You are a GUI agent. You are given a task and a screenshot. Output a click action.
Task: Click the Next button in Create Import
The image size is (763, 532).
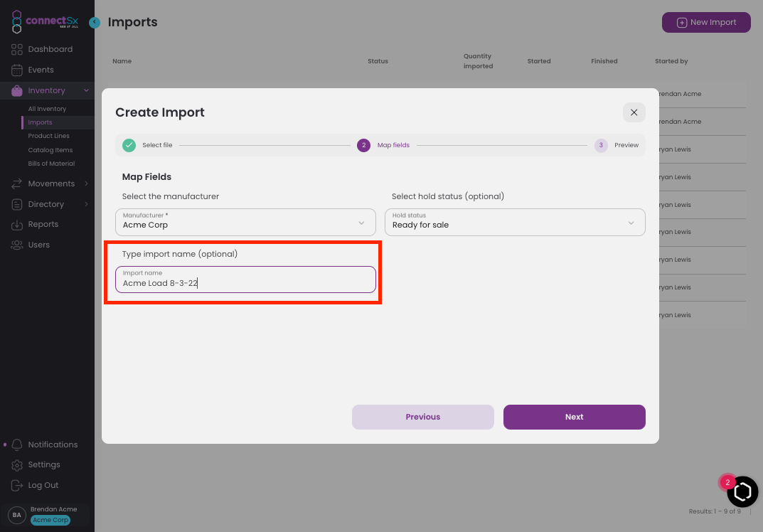pos(574,417)
